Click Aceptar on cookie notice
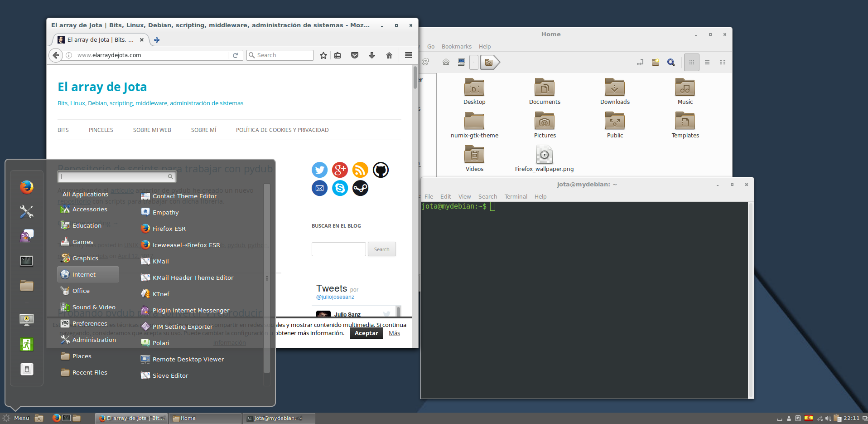The height and width of the screenshot is (424, 868). [x=366, y=333]
